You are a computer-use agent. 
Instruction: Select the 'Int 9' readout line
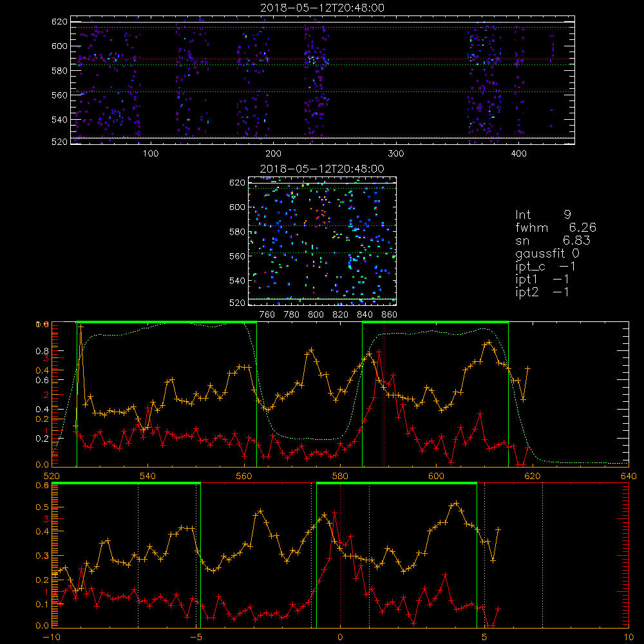coord(543,215)
